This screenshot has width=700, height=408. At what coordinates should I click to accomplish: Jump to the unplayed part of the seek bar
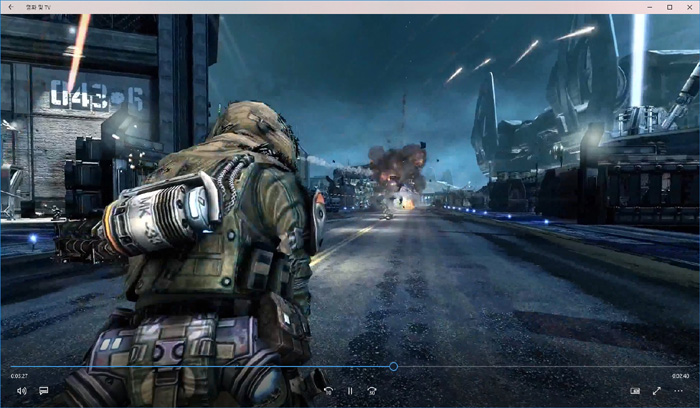tap(543, 366)
